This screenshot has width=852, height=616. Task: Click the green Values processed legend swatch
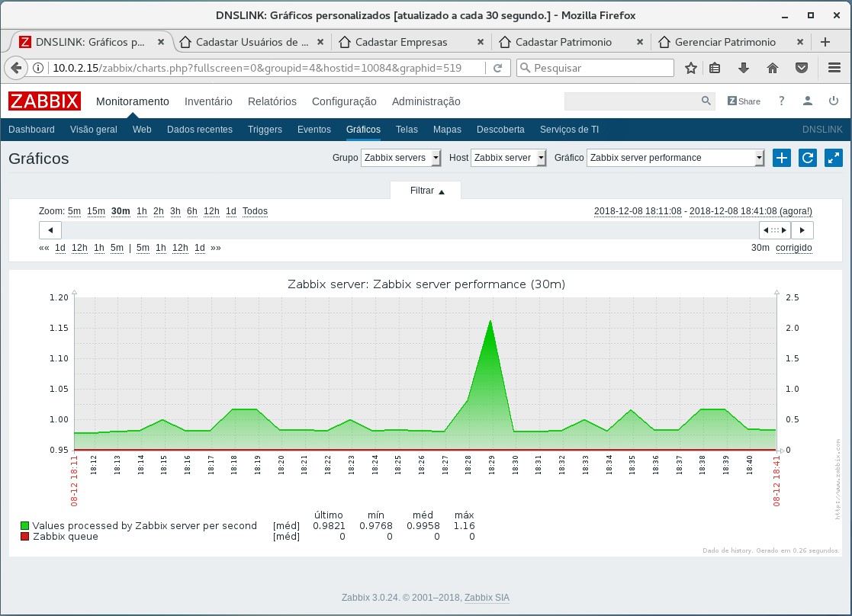pos(24,525)
